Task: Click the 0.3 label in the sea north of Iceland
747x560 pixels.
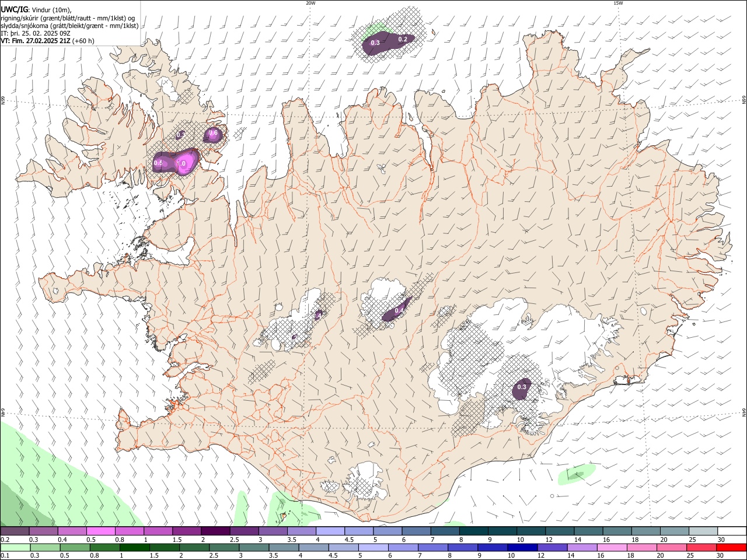Action: tap(375, 43)
